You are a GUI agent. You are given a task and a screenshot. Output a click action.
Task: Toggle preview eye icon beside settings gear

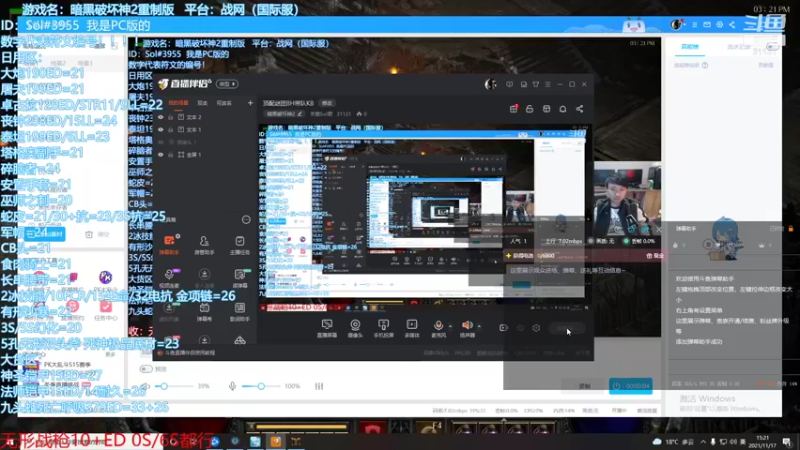click(520, 328)
